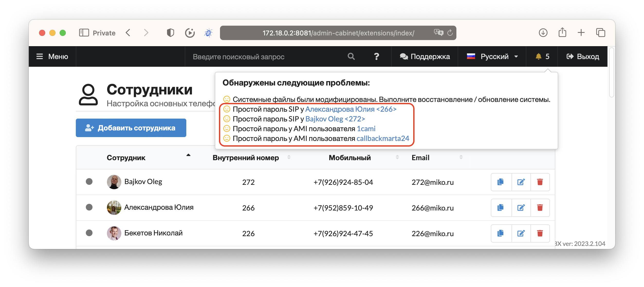Edit Александрова Юлия's record
This screenshot has width=644, height=287.
click(x=521, y=208)
